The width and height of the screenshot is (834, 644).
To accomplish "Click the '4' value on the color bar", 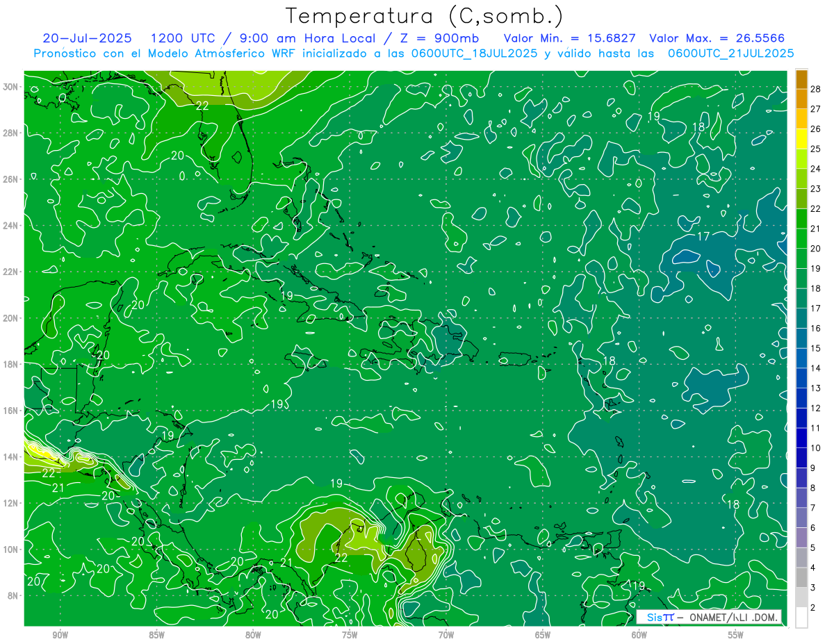I will tap(813, 568).
